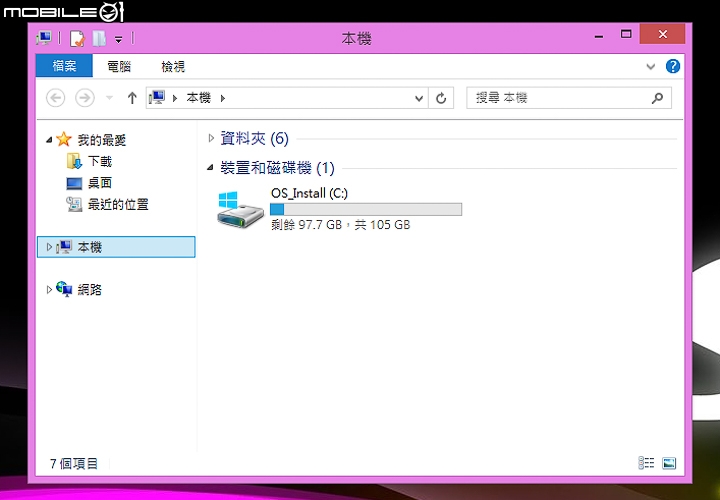
Task: Expand the ribbon with chevron arrow
Action: (x=650, y=67)
